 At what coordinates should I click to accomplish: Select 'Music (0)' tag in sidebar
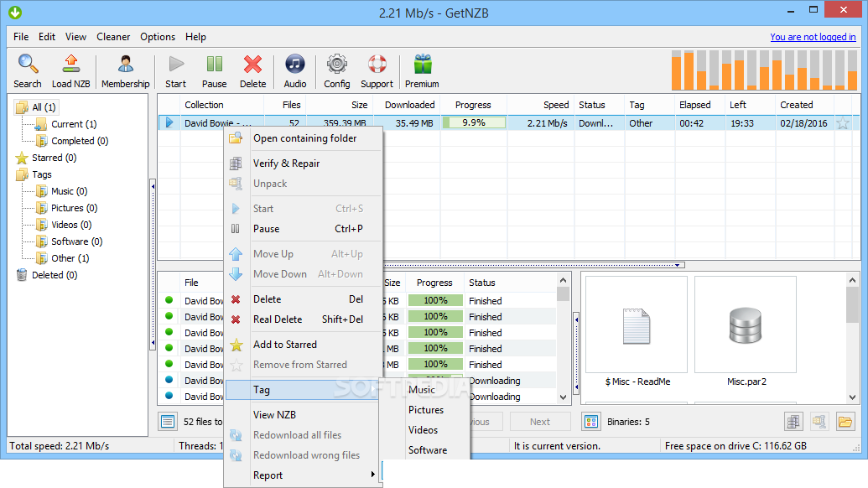click(70, 191)
